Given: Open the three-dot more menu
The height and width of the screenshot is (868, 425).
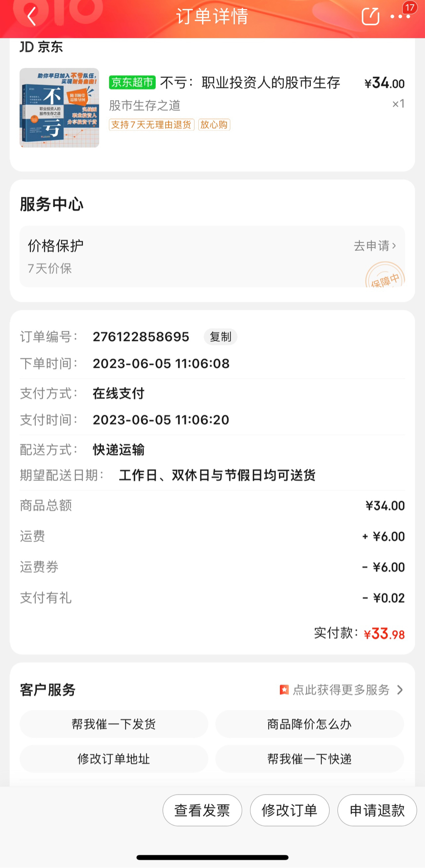Looking at the screenshot, I should (400, 17).
